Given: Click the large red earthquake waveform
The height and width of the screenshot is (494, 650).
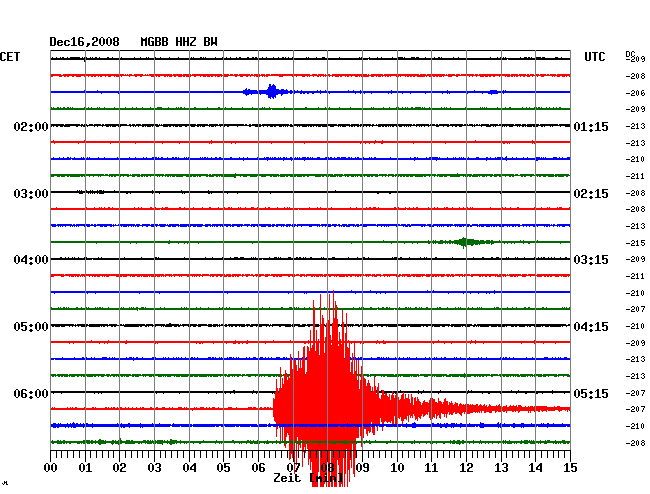Looking at the screenshot, I should coord(327,398).
